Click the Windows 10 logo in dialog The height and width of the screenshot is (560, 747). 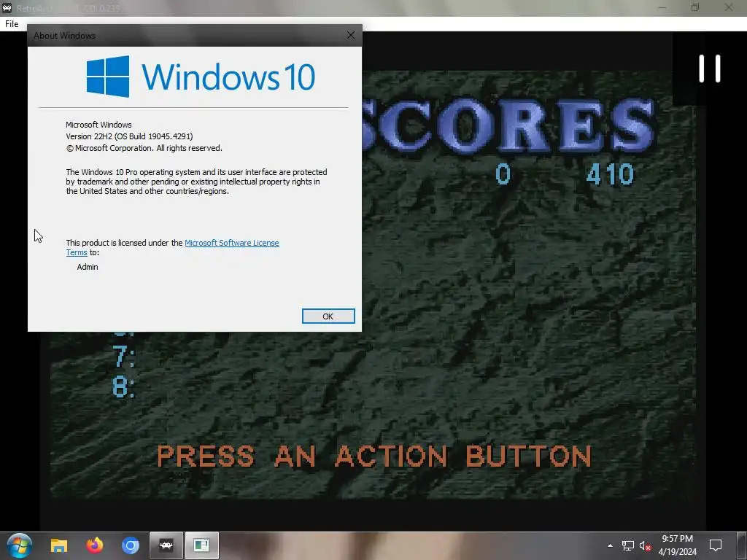coord(201,77)
